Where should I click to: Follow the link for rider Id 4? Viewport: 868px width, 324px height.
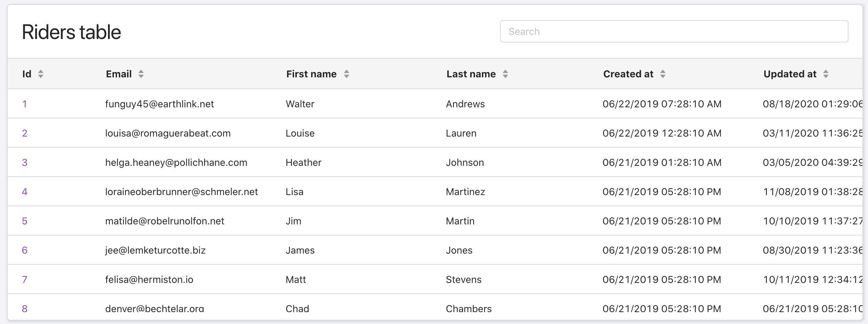(25, 192)
